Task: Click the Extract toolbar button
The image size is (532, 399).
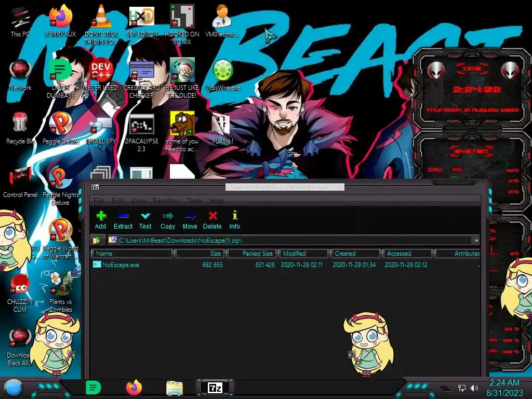Action: (x=123, y=220)
